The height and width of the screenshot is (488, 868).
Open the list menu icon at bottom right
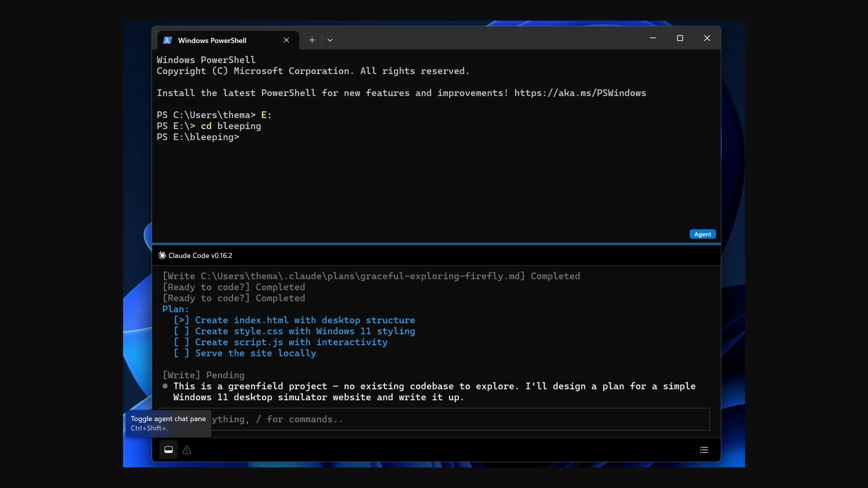click(x=704, y=450)
